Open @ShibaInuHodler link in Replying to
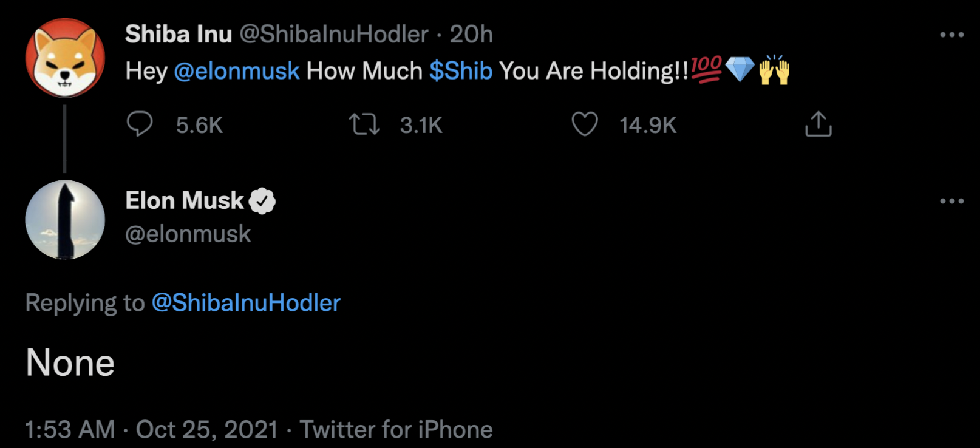 [246, 303]
